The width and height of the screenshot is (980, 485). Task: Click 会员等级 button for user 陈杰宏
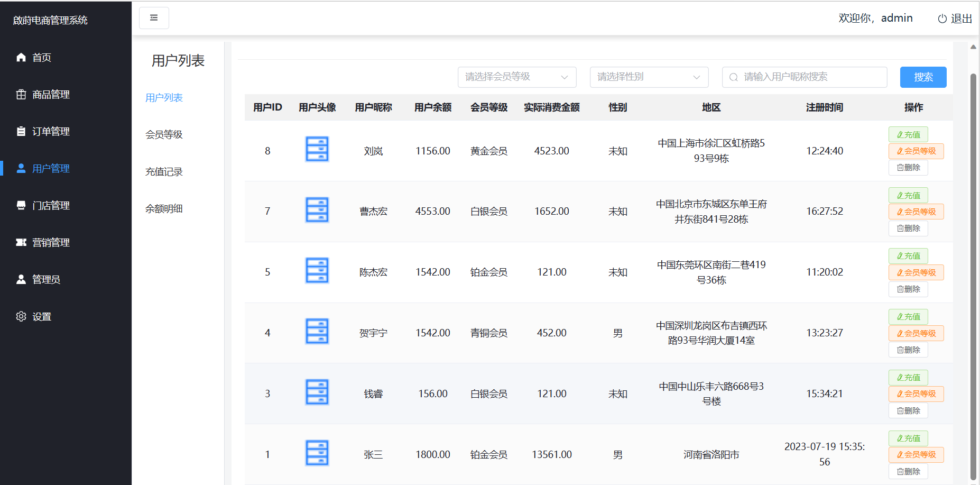coord(916,273)
